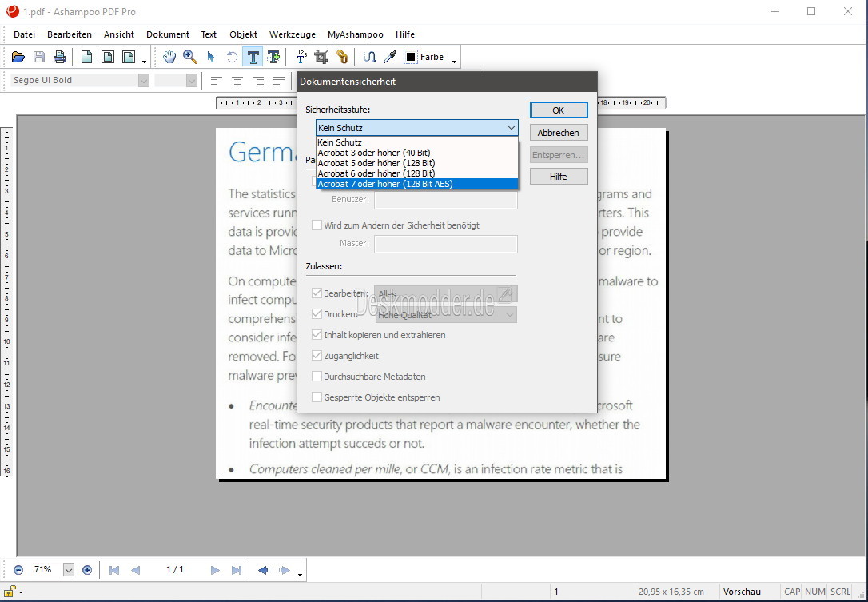
Task: Toggle 'Gesperrte Objekte entsperren' checkbox
Action: [317, 397]
